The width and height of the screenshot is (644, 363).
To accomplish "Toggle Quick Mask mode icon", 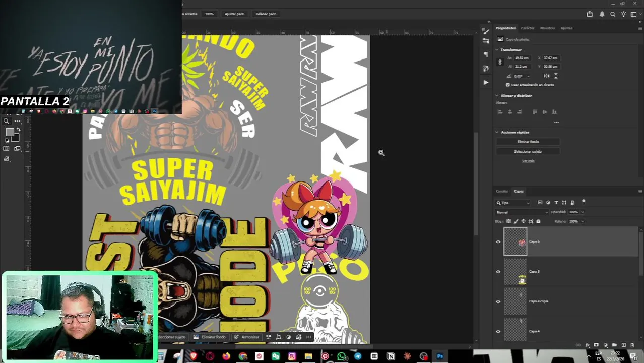I will point(6,149).
